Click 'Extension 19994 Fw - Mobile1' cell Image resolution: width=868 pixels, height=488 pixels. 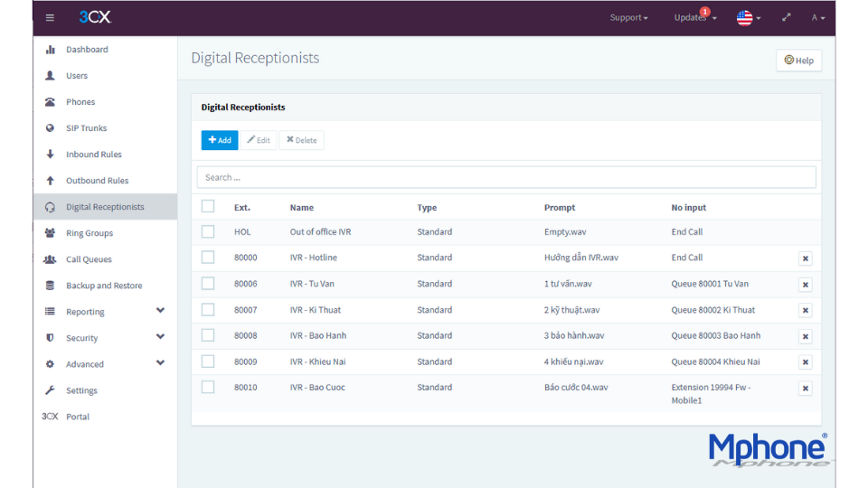tap(711, 393)
